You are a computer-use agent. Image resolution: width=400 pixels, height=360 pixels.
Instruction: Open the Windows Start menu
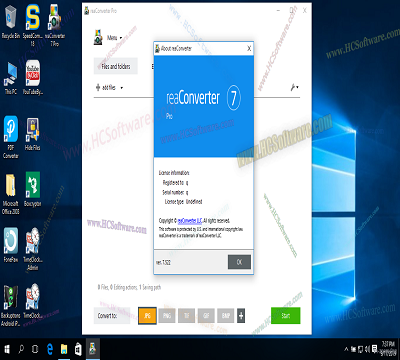click(7, 349)
